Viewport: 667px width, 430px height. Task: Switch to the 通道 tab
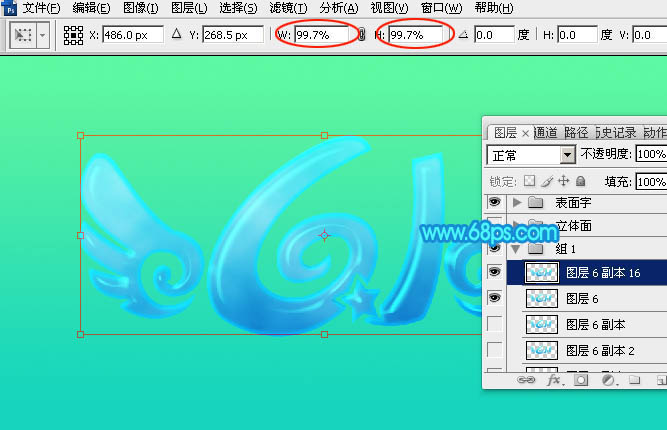545,133
